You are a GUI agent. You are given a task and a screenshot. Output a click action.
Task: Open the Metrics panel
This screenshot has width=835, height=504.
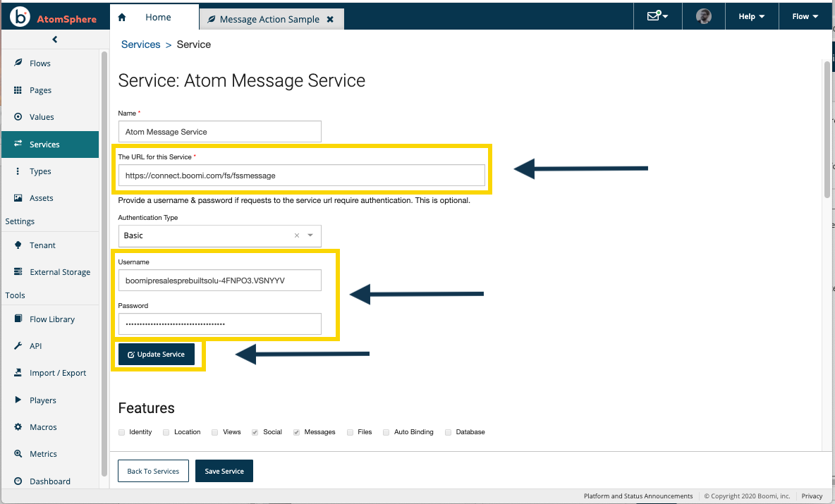[44, 454]
